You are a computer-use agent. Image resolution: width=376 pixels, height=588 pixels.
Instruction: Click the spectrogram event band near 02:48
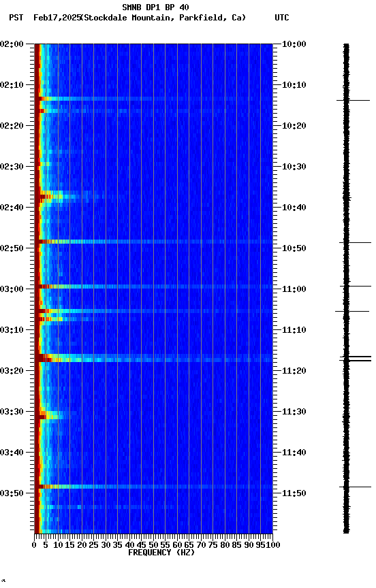point(153,242)
